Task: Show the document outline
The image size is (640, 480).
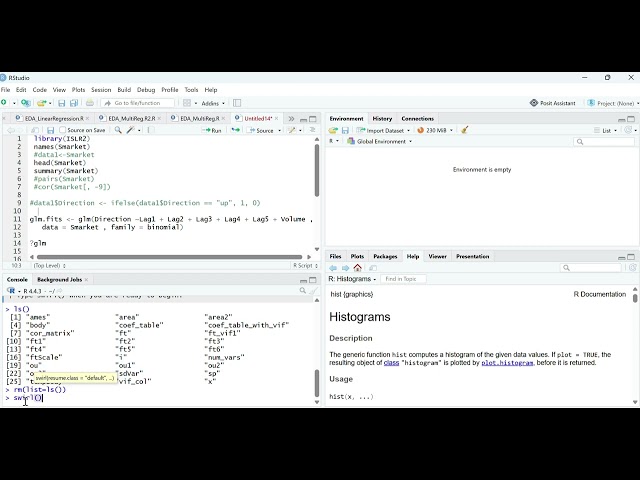Action: point(313,130)
